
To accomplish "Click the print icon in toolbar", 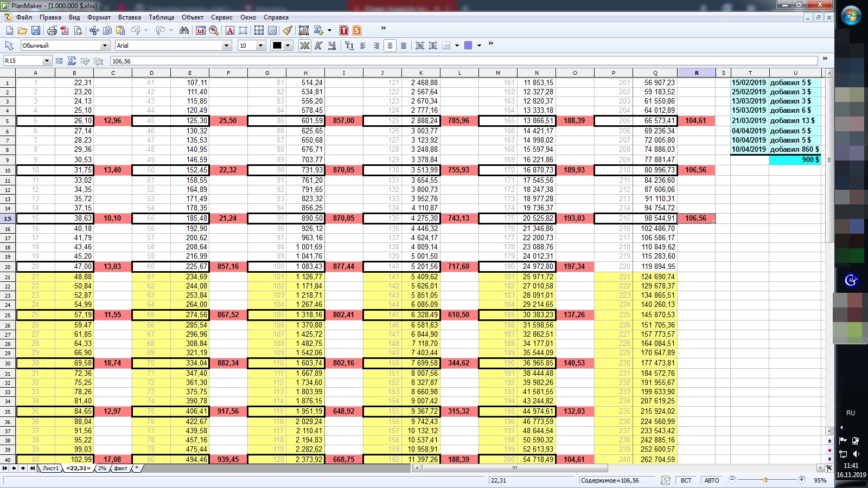I will tap(52, 30).
